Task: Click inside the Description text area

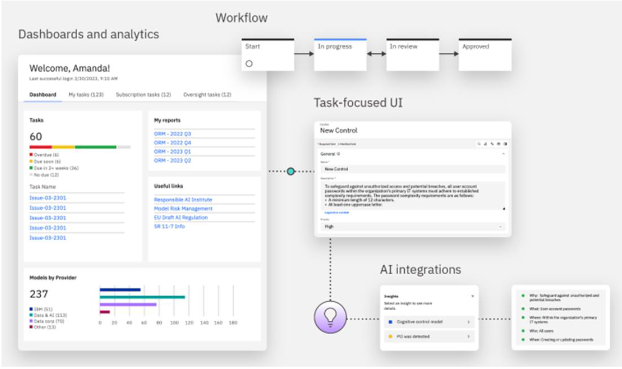Action: click(413, 196)
